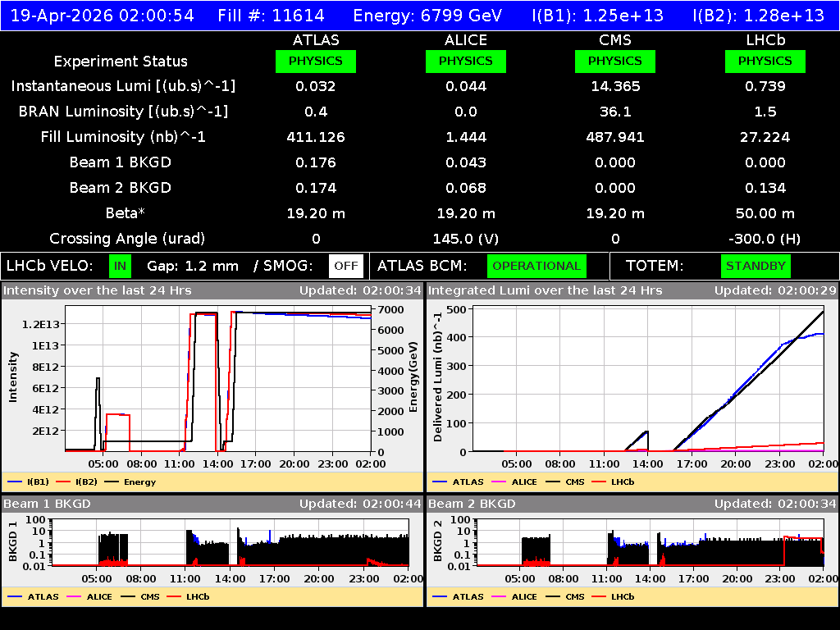Screen dimensions: 840x630
Task: Click ALICE legend entry in Integrated Lumi chart
Action: pos(514,482)
